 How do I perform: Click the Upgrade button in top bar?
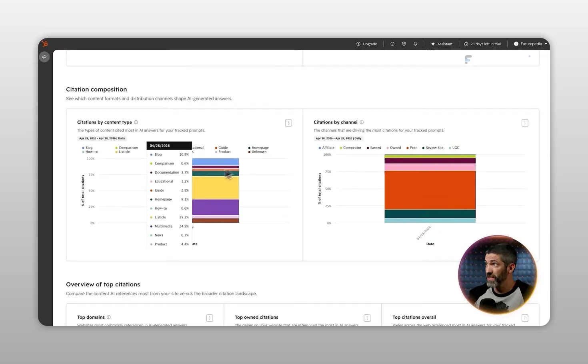click(x=367, y=44)
